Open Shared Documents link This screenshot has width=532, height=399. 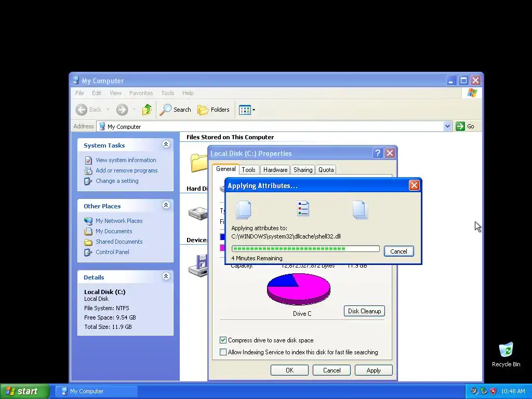pyautogui.click(x=119, y=242)
